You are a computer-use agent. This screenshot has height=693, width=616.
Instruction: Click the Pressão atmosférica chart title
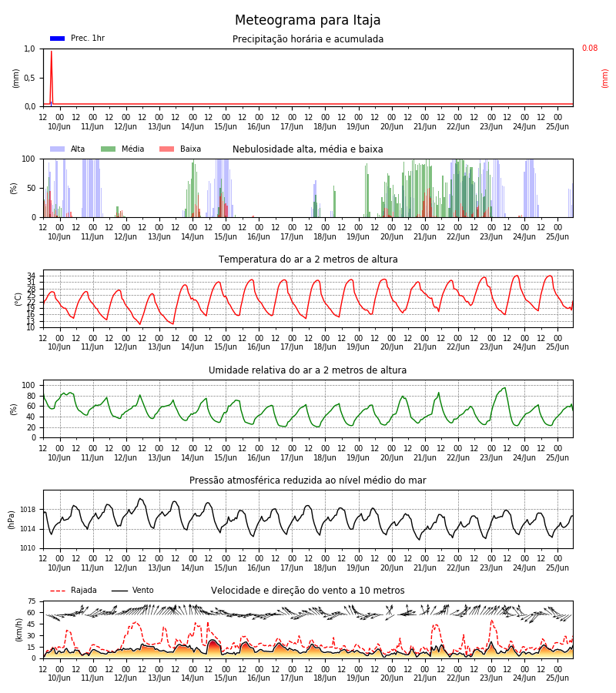point(307,480)
